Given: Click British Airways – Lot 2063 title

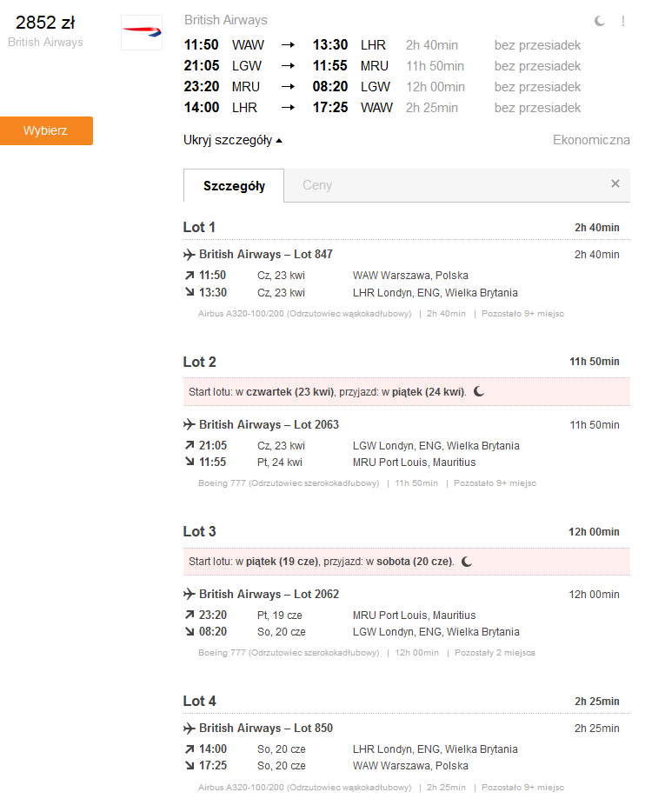Looking at the screenshot, I should click(269, 424).
